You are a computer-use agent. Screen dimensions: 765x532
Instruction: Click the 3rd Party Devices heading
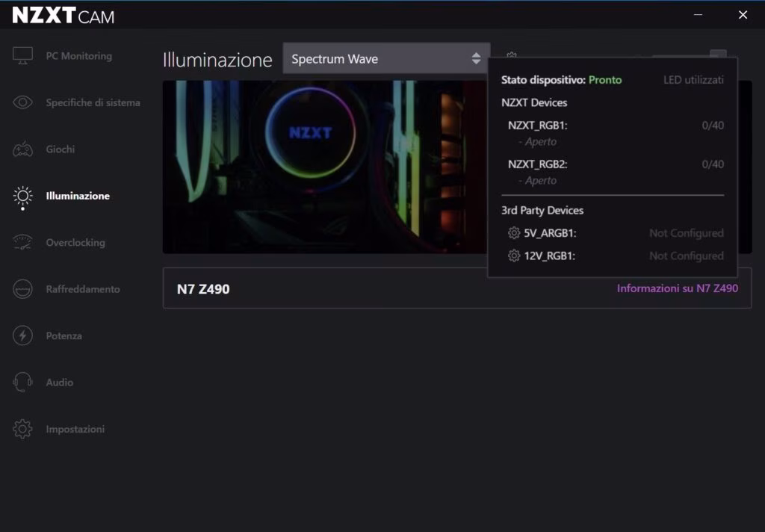(542, 211)
